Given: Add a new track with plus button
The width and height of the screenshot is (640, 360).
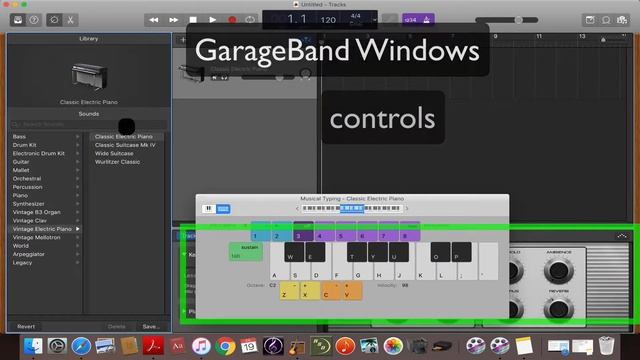Looking at the screenshot, I should click(x=182, y=40).
